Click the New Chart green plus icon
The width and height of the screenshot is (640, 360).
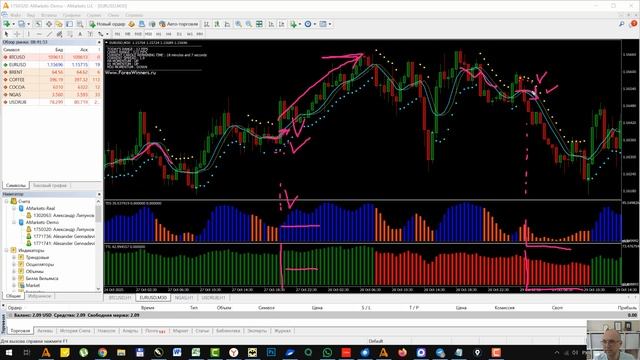(x=7, y=24)
